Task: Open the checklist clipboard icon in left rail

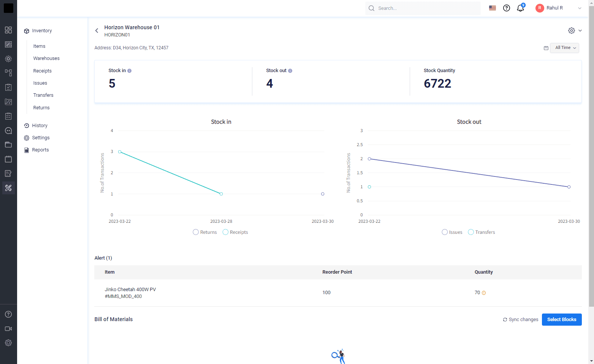Action: pos(8,116)
